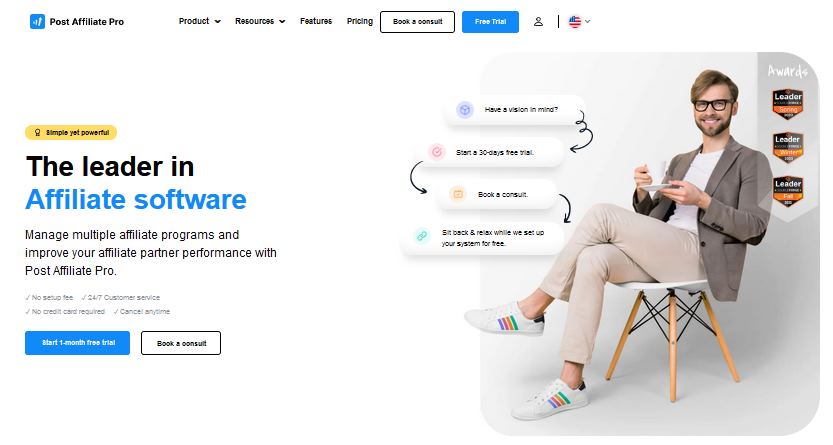Click the checkmark icon beside 'Start a 30-days free trial'
Screen dimensions: 833x445
coord(437,152)
